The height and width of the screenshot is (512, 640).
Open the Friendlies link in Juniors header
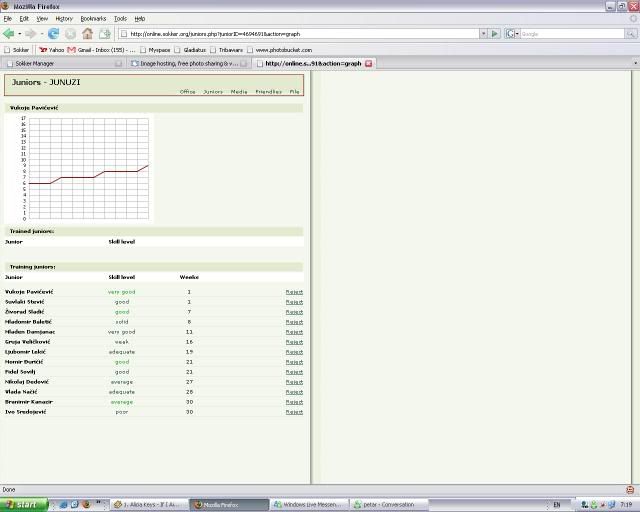[268, 91]
